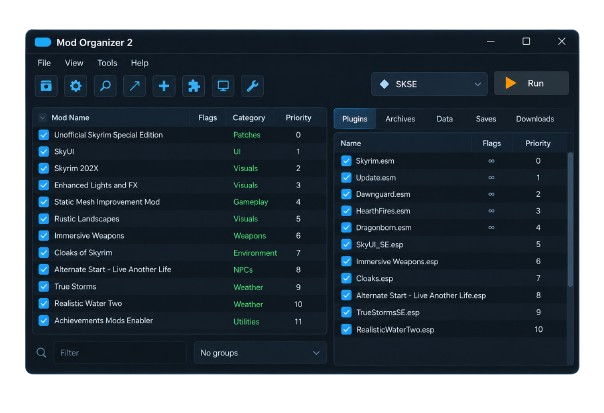Open the File menu
This screenshot has height=413, width=604.
tap(44, 63)
